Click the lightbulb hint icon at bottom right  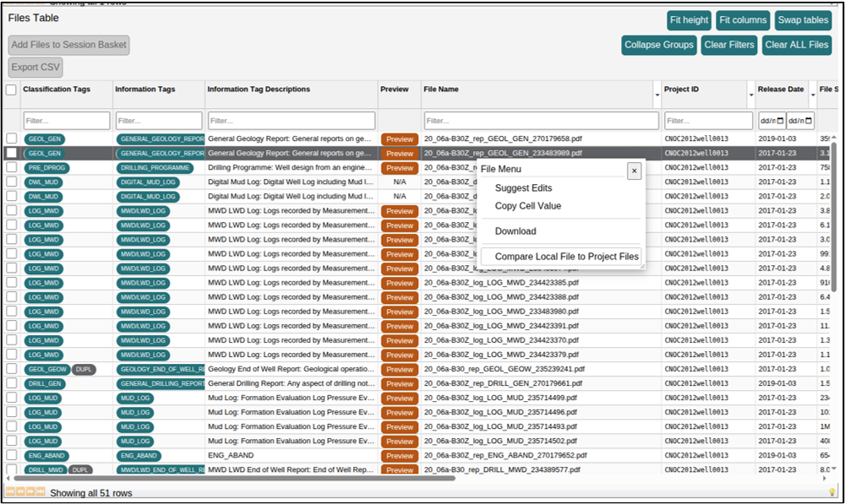tap(832, 491)
